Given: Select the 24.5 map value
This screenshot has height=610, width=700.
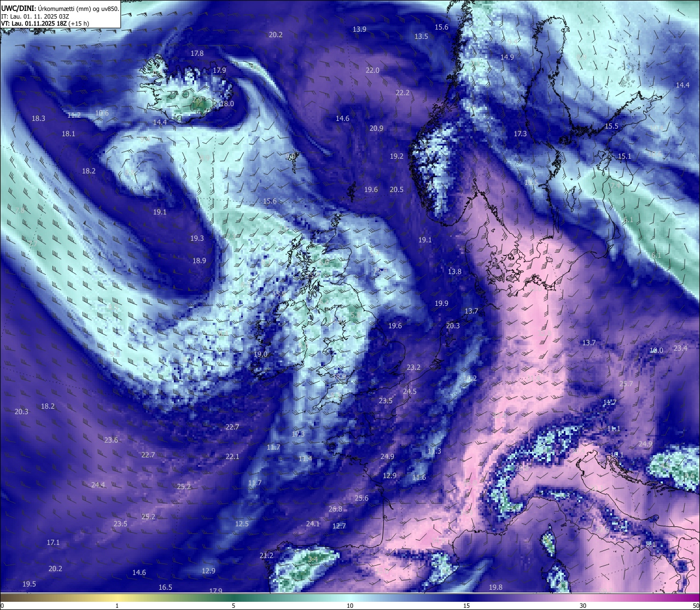Looking at the screenshot, I should [x=410, y=392].
